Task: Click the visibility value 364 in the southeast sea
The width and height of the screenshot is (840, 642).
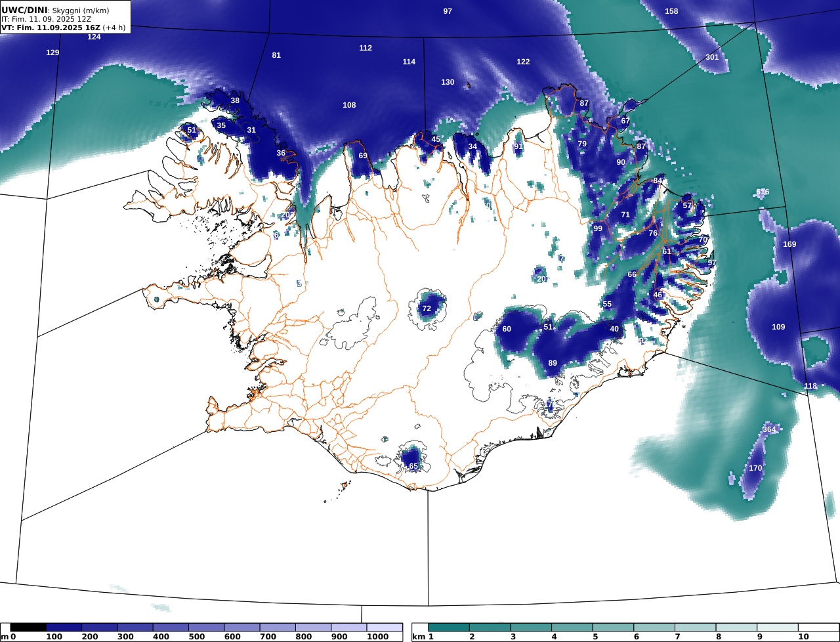Action: coord(769,429)
